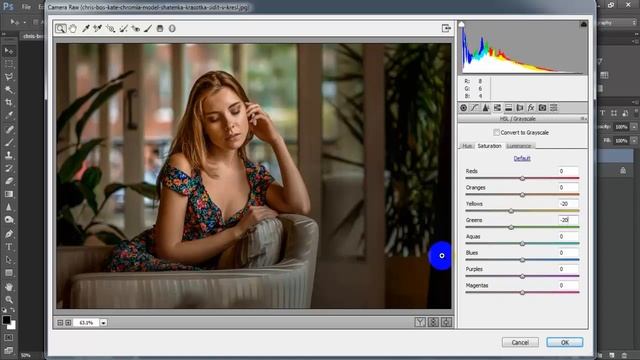This screenshot has height=360, width=640.
Task: Click the Oranges value input field
Action: [x=568, y=187]
